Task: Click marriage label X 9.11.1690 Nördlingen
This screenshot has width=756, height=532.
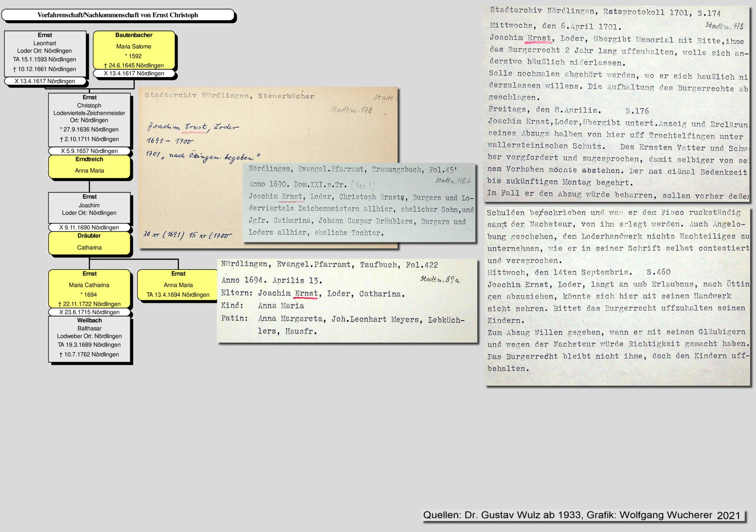Action: click(89, 228)
